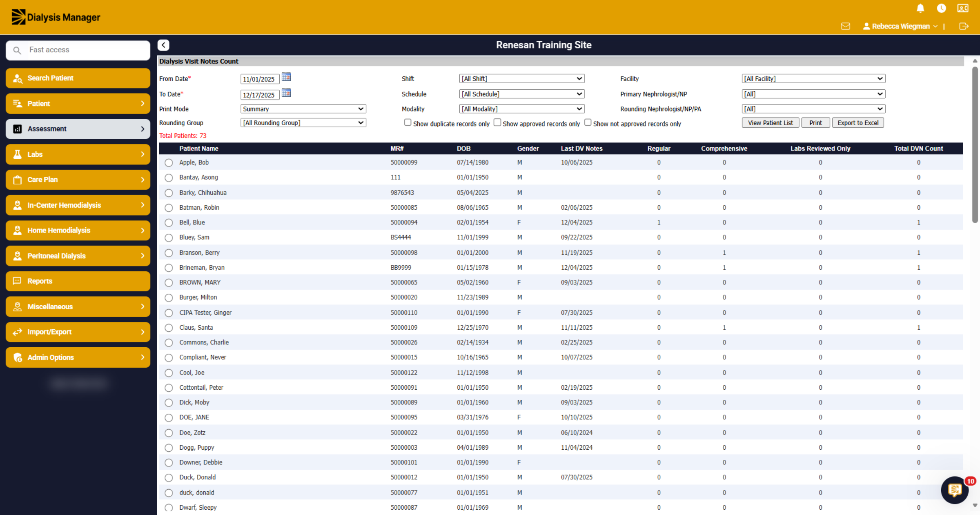Viewport: 980px width, 515px height.
Task: Check Show duplicate records only
Action: click(x=408, y=122)
